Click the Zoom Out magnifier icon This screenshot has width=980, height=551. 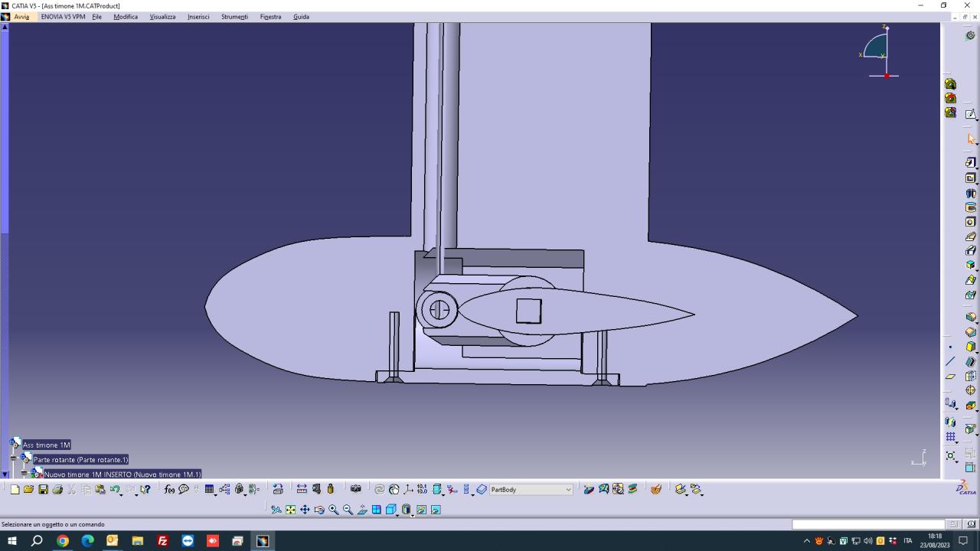pyautogui.click(x=348, y=510)
